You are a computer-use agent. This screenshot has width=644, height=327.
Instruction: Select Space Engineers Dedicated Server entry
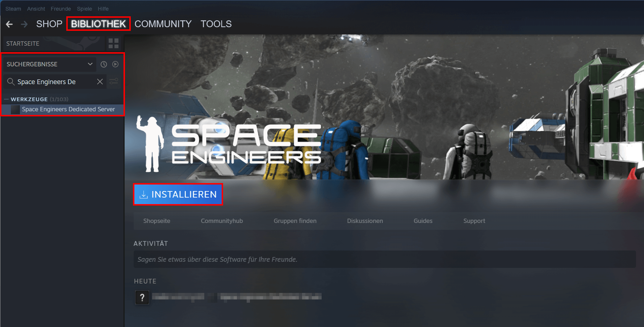tap(63, 109)
